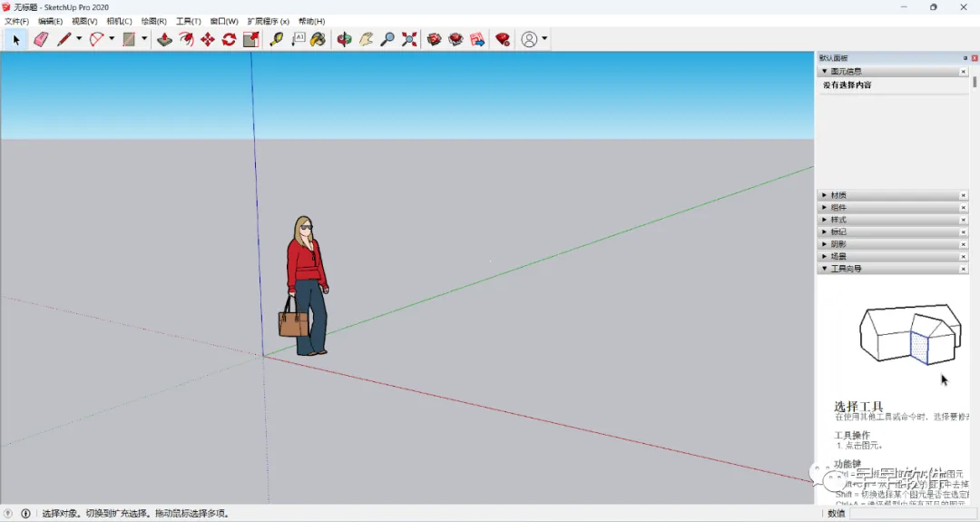
Task: Click the Zoom Extents tool
Action: click(408, 39)
